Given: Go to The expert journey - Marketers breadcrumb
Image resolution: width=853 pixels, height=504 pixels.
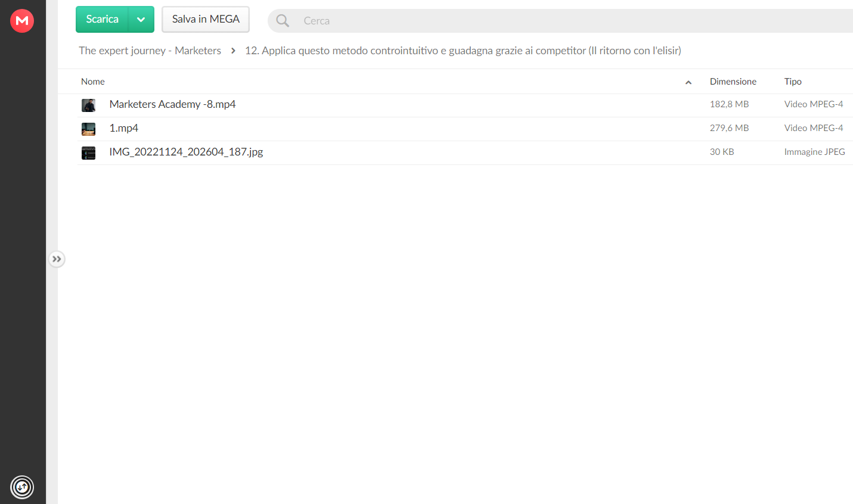Looking at the screenshot, I should 150,51.
